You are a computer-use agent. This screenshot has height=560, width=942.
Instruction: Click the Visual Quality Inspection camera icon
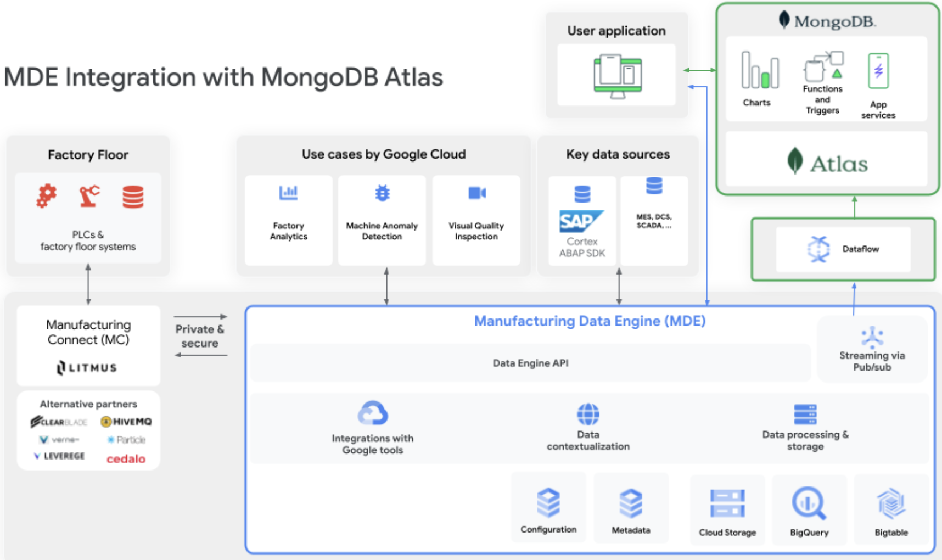(476, 193)
